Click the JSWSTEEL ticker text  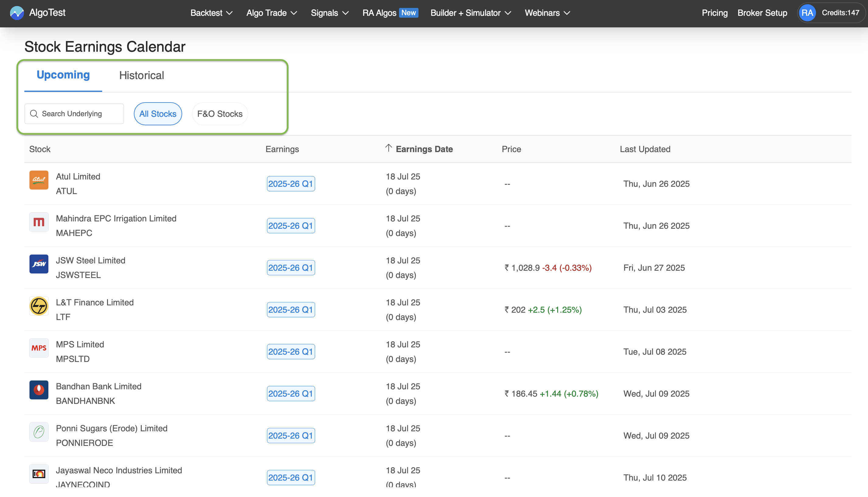click(x=78, y=275)
